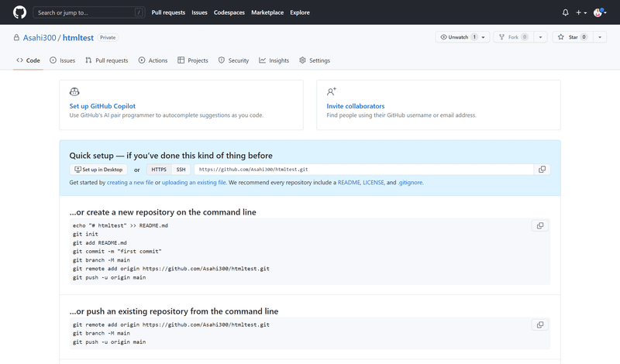Click the Search or jump to field

click(x=89, y=12)
